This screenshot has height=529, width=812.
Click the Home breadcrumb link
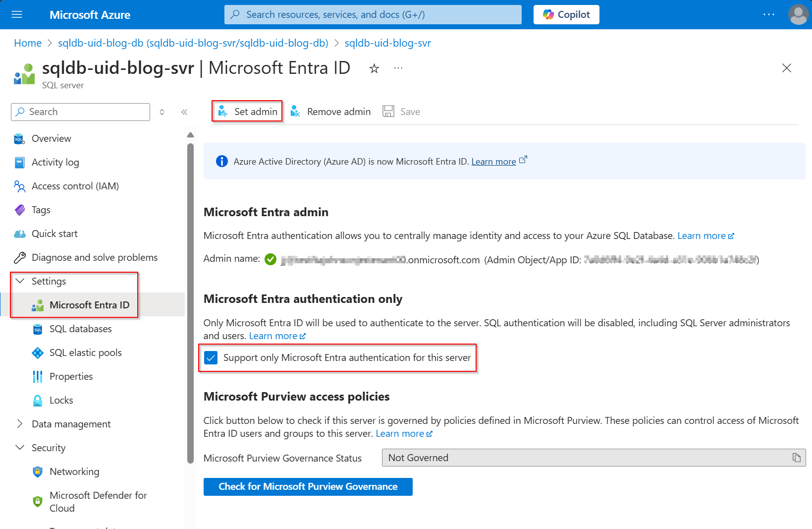pyautogui.click(x=28, y=43)
